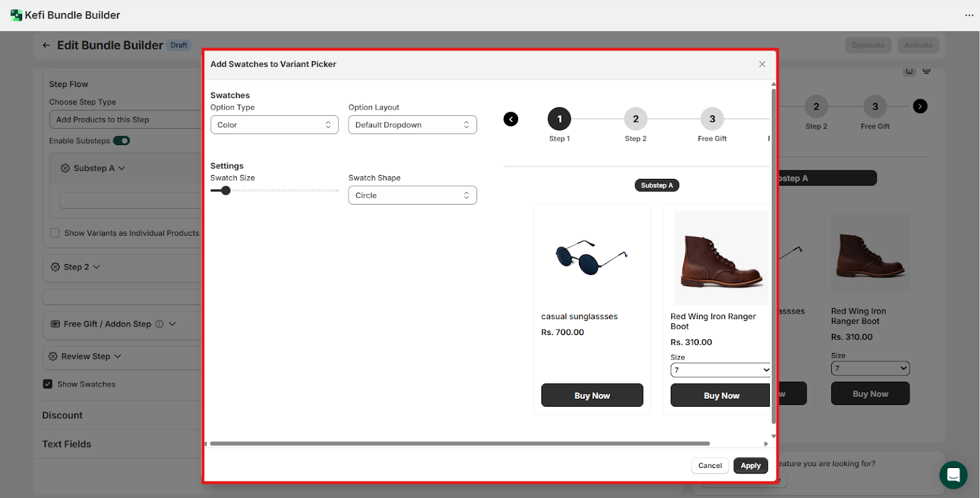Click next step arrow in background preview
The width and height of the screenshot is (980, 498).
[x=920, y=107]
